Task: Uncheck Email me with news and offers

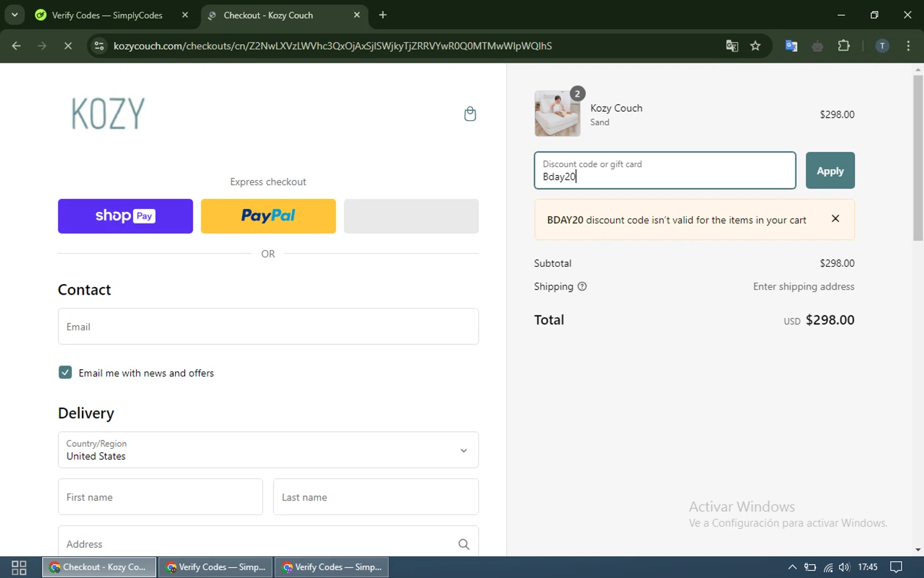Action: pyautogui.click(x=65, y=372)
